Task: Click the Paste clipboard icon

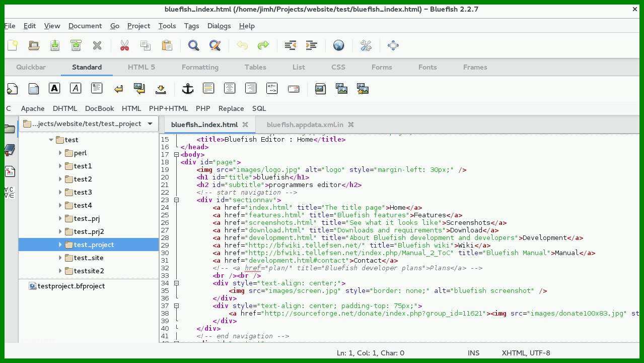Action: click(167, 45)
